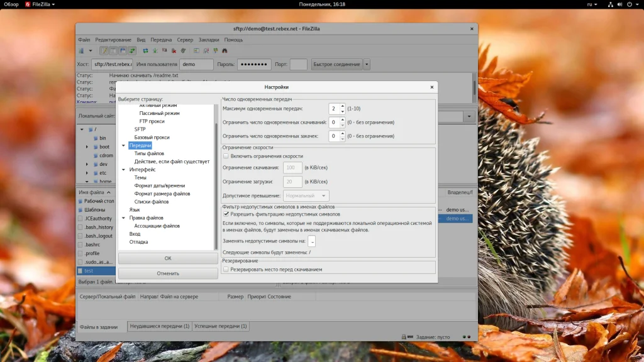Click the disconnect from server icon

(x=174, y=50)
